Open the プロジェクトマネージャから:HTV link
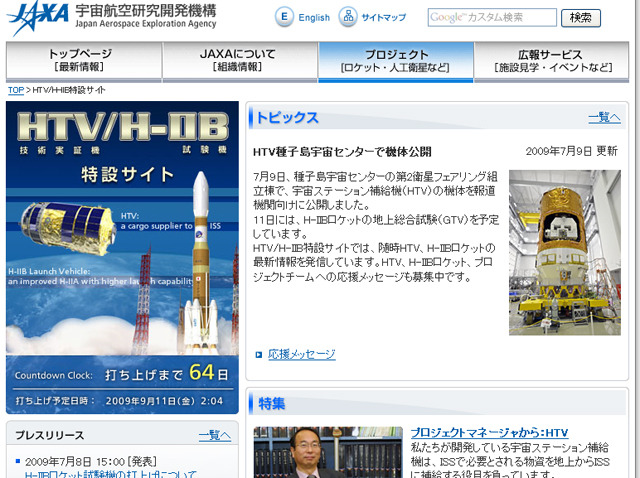Viewport: 640px width, 478px height. tap(489, 433)
